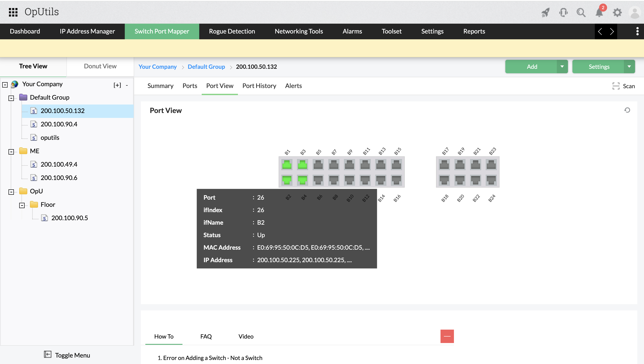The image size is (644, 364).
Task: Click gray port B17 icon
Action: click(x=444, y=165)
